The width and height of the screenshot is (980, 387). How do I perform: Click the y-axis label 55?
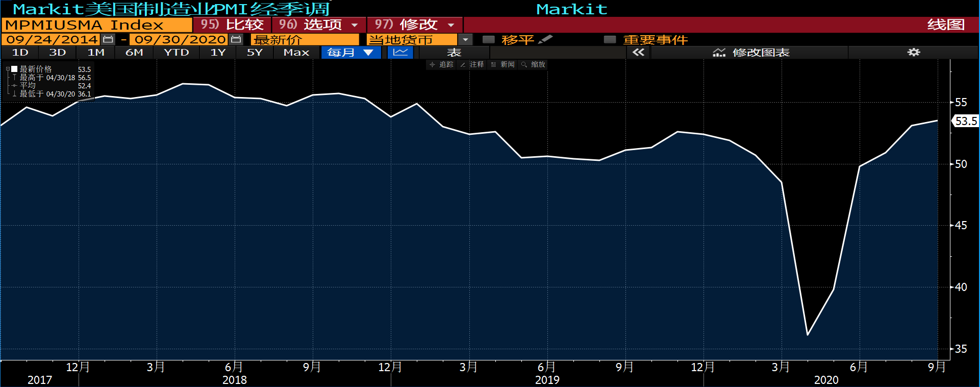[961, 103]
